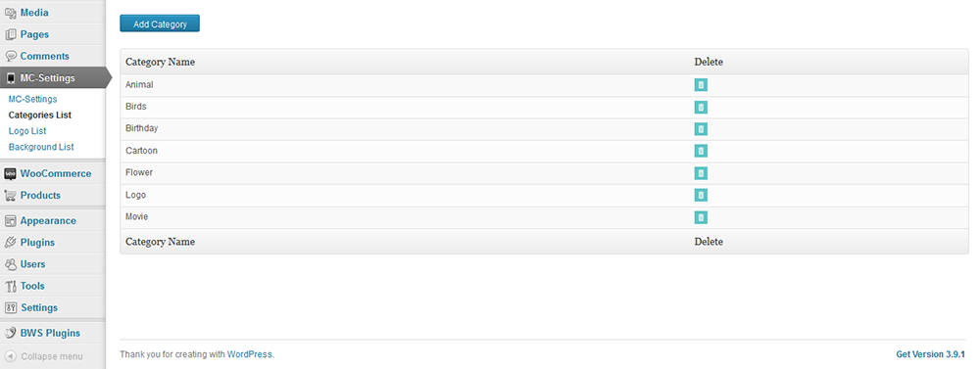Click Get Version 3.9.1 link

coord(930,354)
